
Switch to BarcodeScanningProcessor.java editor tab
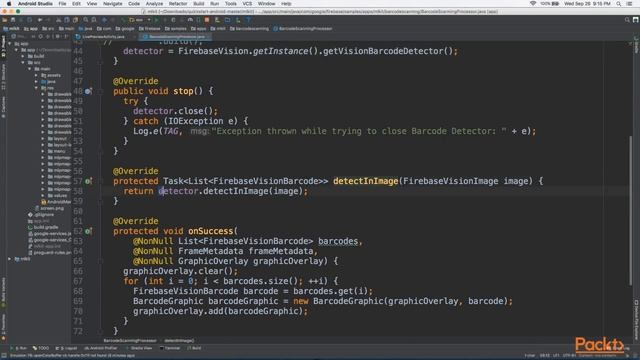pyautogui.click(x=177, y=37)
